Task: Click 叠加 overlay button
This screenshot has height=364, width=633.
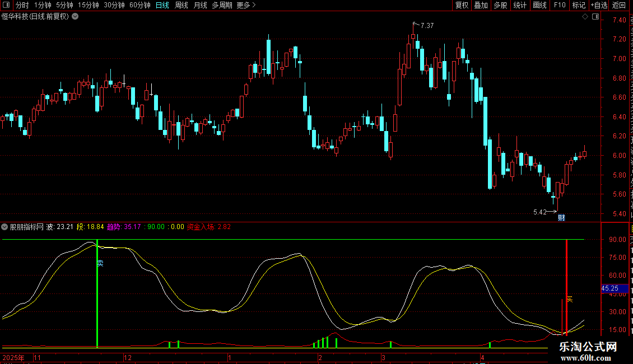Action: 481,5
